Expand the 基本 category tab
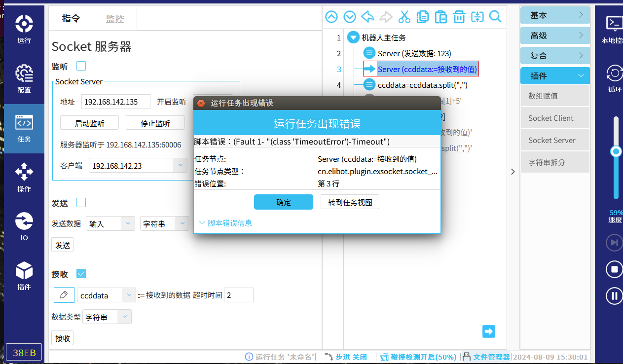 [555, 15]
